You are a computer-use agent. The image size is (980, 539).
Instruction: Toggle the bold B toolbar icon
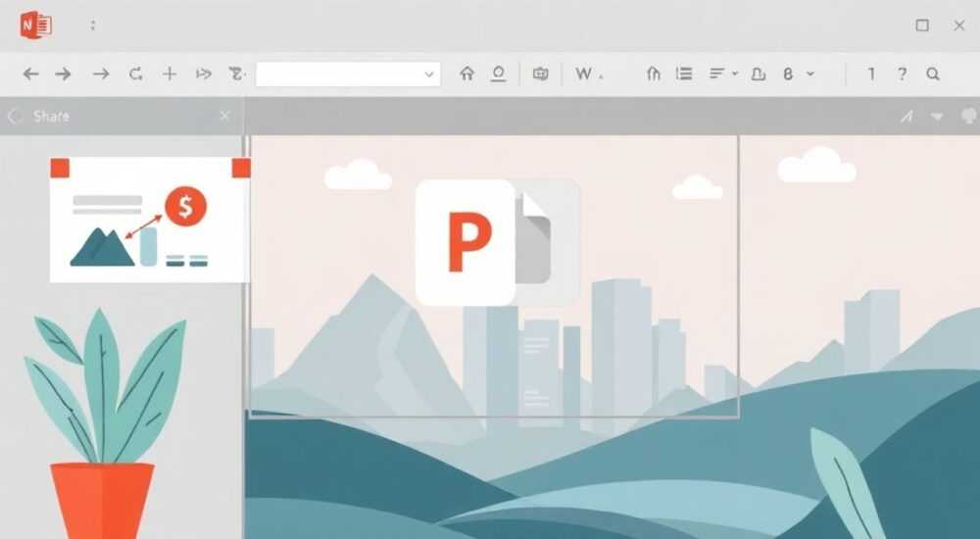[x=788, y=74]
